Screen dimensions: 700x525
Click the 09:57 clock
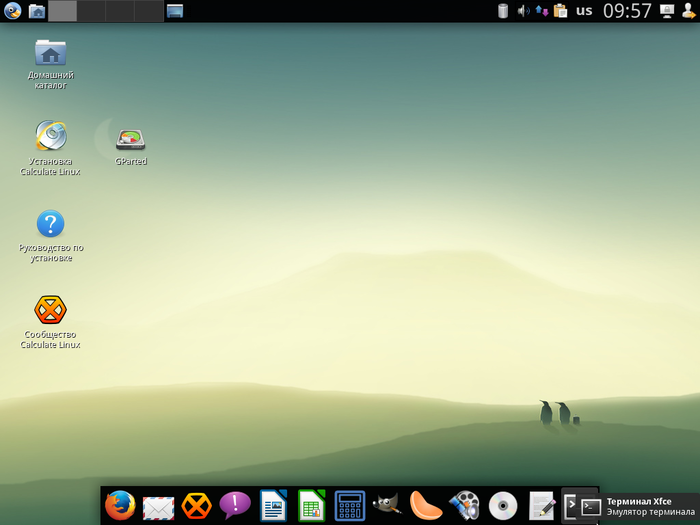point(627,11)
